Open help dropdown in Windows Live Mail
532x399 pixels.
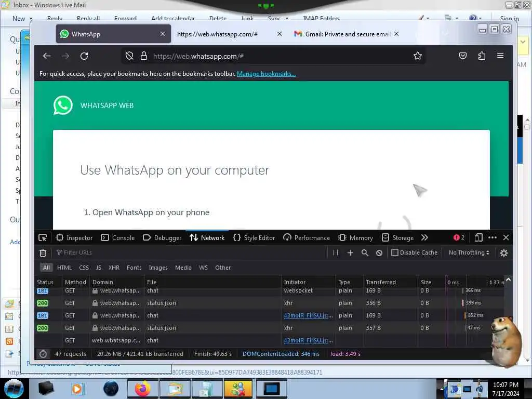[475, 18]
